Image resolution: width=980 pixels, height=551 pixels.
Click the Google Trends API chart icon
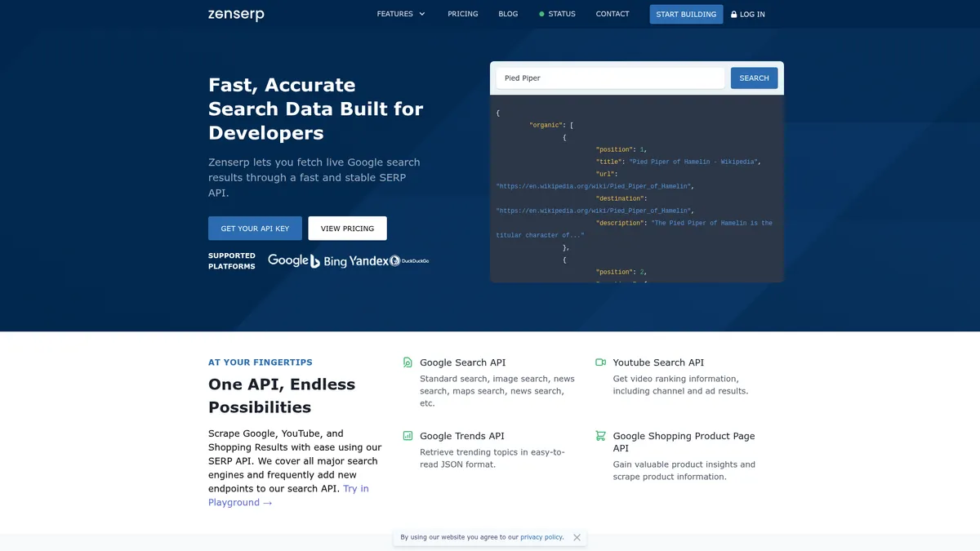coord(408,436)
